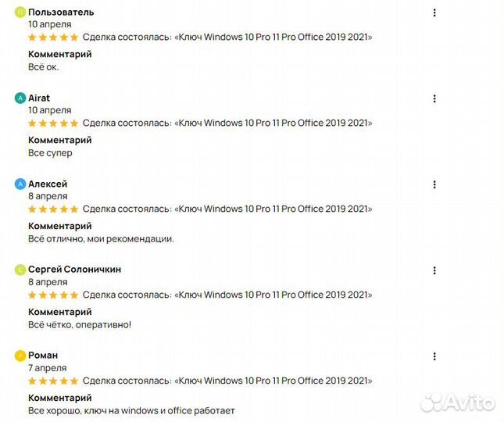Viewport: 504px width, 422px height.
Task: Open the profile name Пользователь
Action: 61,13
